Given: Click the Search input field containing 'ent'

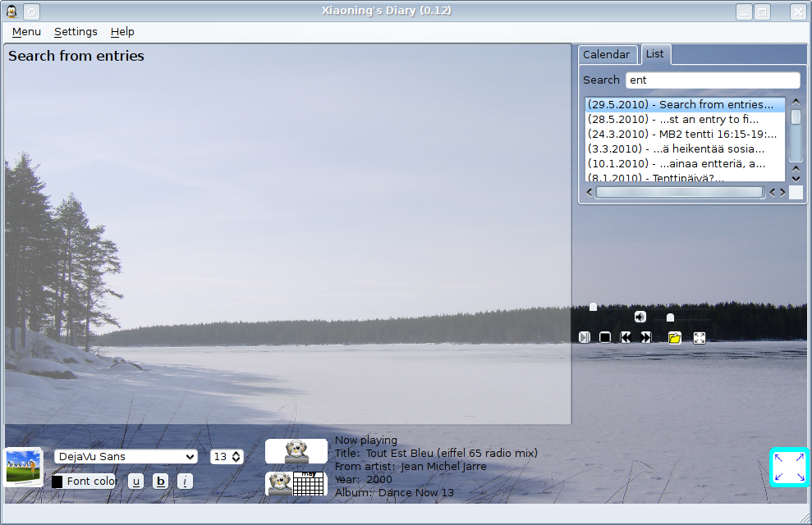Looking at the screenshot, I should (713, 80).
